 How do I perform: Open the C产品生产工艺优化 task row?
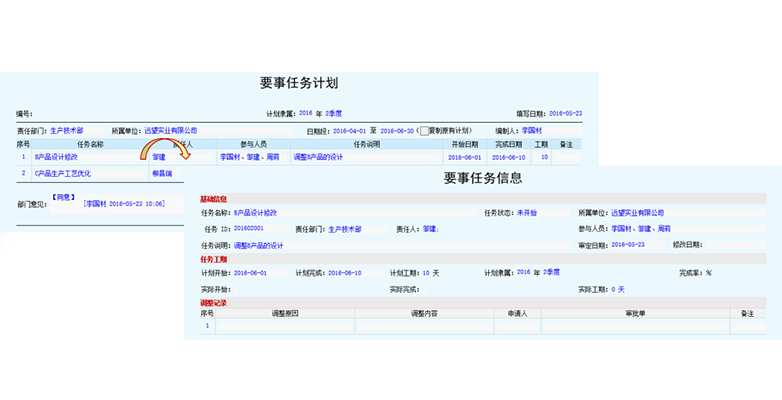(61, 173)
